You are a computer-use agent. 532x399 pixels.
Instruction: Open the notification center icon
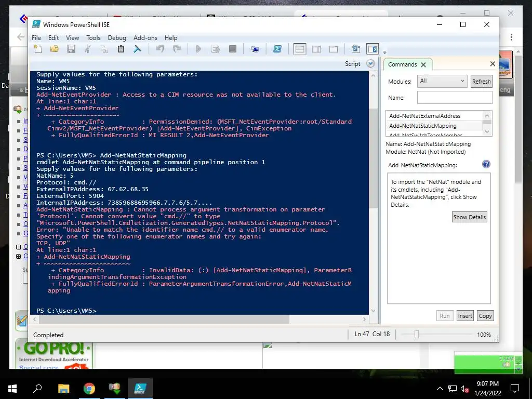[x=515, y=389]
